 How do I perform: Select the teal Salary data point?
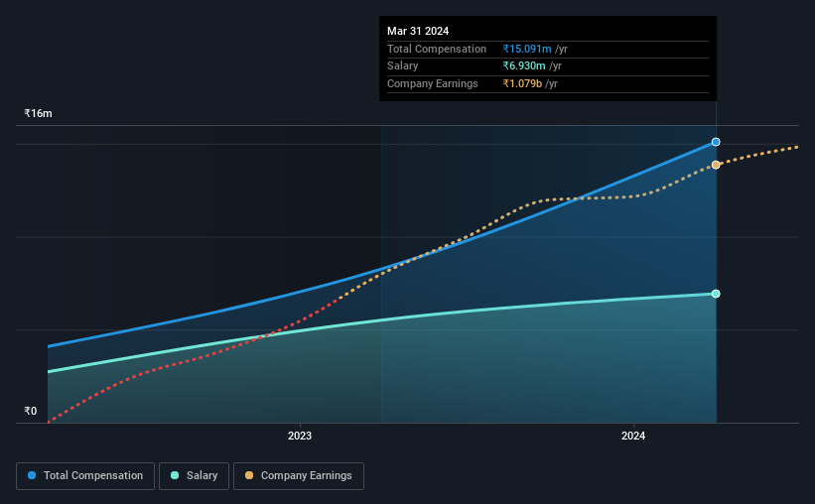click(716, 294)
